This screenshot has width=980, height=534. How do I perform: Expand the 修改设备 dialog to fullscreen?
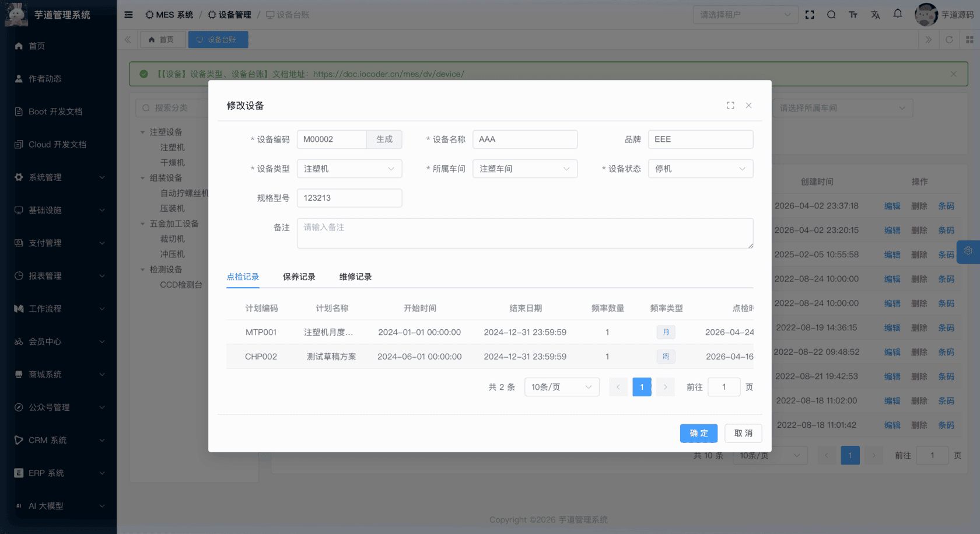(x=730, y=105)
